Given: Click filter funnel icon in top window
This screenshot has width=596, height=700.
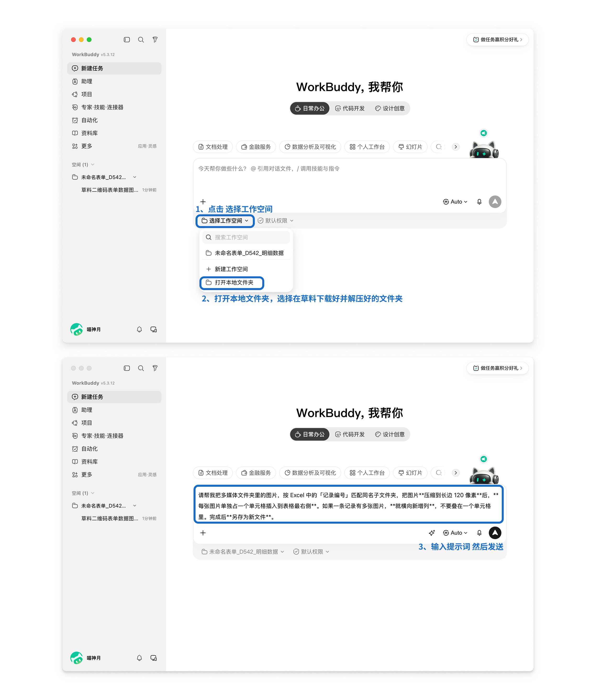Looking at the screenshot, I should click(155, 40).
